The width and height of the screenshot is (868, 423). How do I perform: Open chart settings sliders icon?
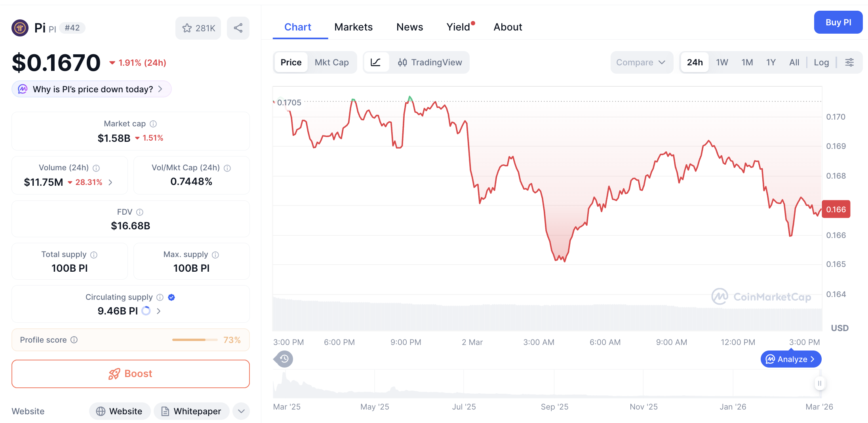(849, 62)
